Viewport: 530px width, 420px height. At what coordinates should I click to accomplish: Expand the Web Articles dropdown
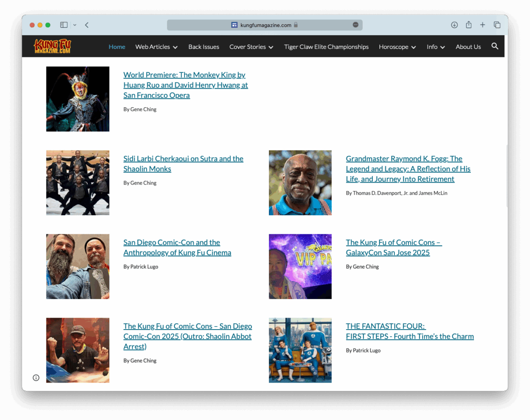tap(156, 47)
